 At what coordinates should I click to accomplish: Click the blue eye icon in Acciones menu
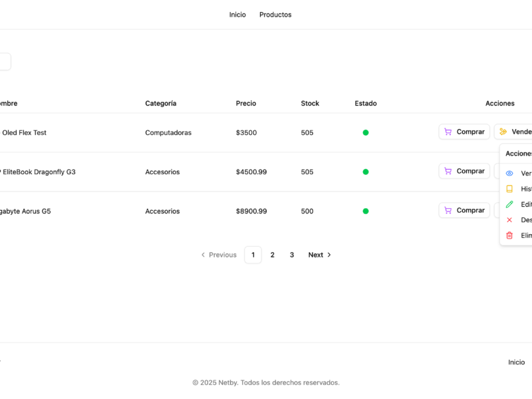(x=509, y=174)
